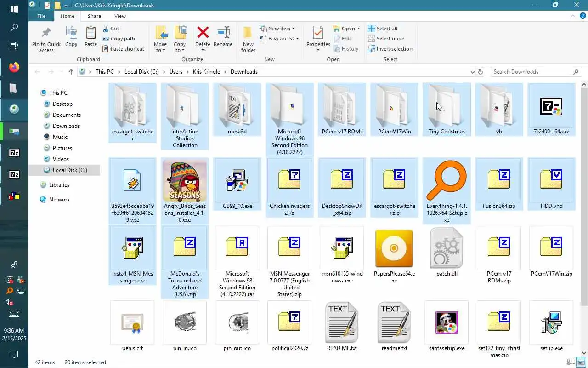Click the Rename icon
The width and height of the screenshot is (588, 368).
point(223,33)
